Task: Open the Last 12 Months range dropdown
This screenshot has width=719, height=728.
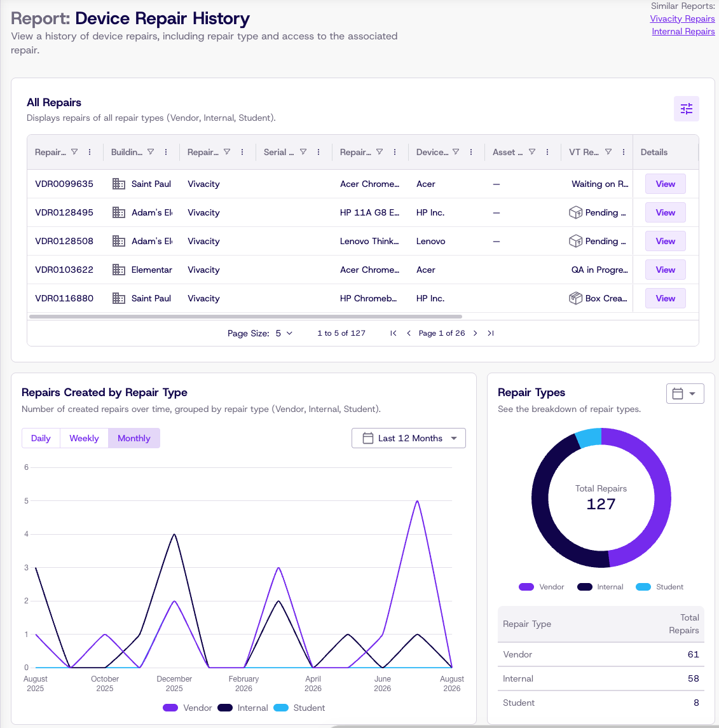Action: point(409,438)
